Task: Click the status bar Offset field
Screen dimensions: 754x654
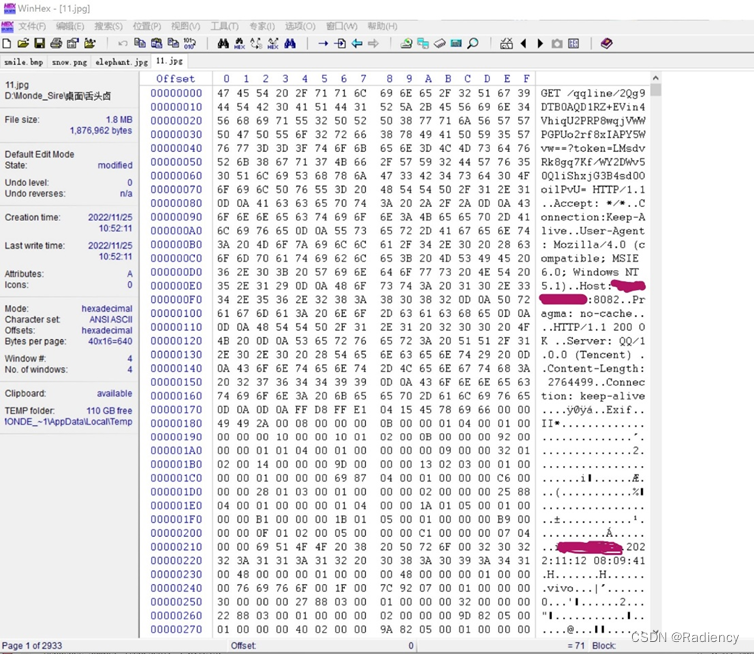Action: (321, 646)
